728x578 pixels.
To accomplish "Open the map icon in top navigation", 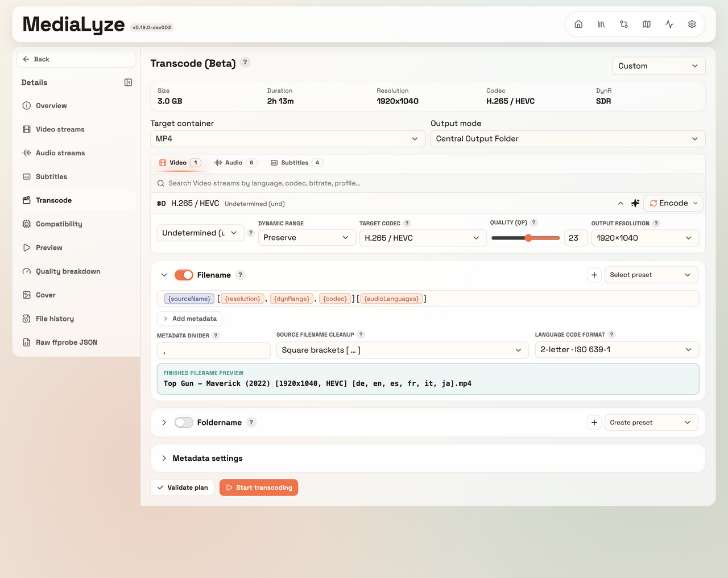I will tap(647, 24).
